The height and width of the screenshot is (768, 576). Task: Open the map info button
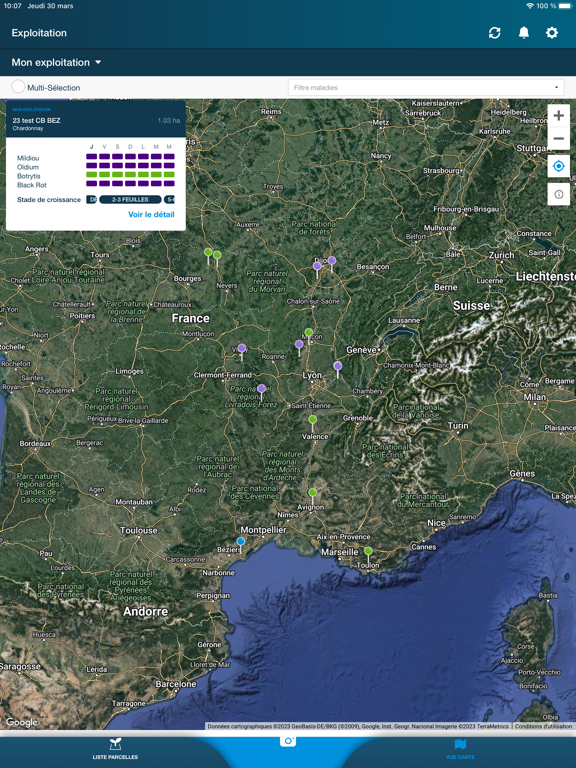click(x=558, y=194)
